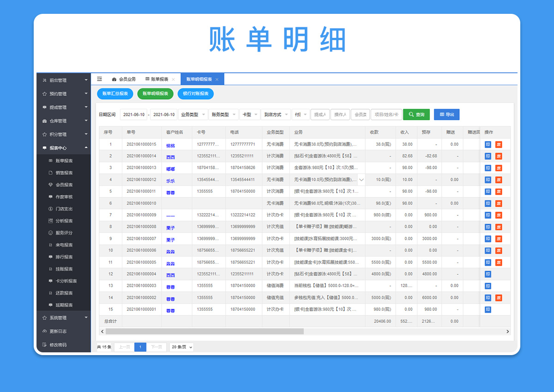Click void icon for order 2021061000002
The image size is (554, 392).
(x=499, y=298)
